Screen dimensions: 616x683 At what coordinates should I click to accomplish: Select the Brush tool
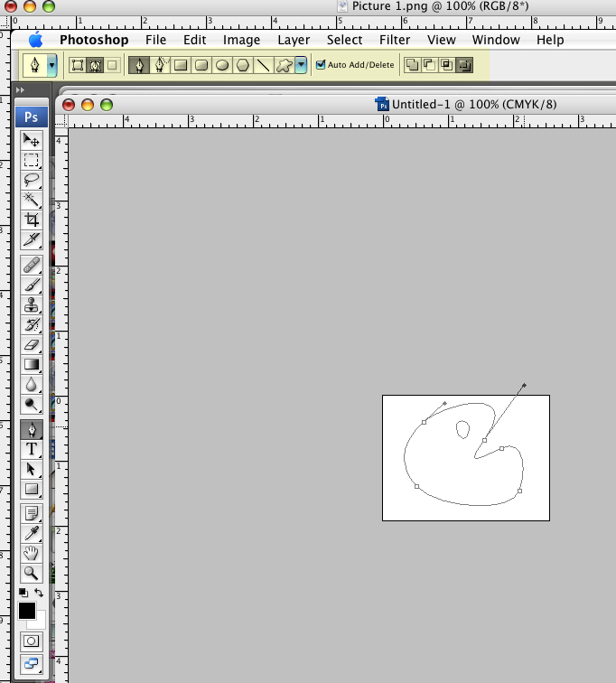pyautogui.click(x=32, y=285)
